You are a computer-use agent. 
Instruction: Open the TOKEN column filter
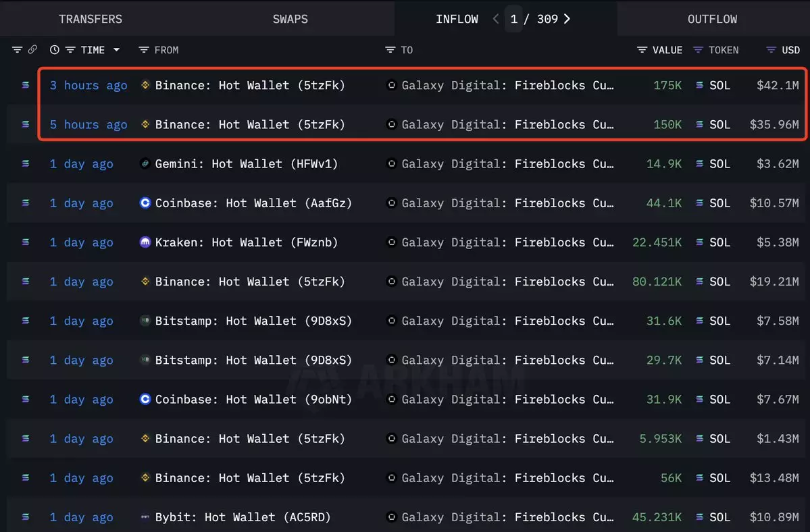point(698,49)
